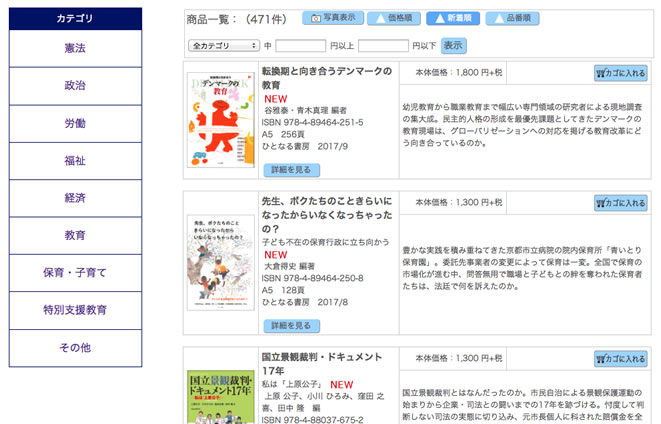Click cart icon on Denmark book's カゴに入れる
The width and height of the screenshot is (661, 424).
(601, 73)
